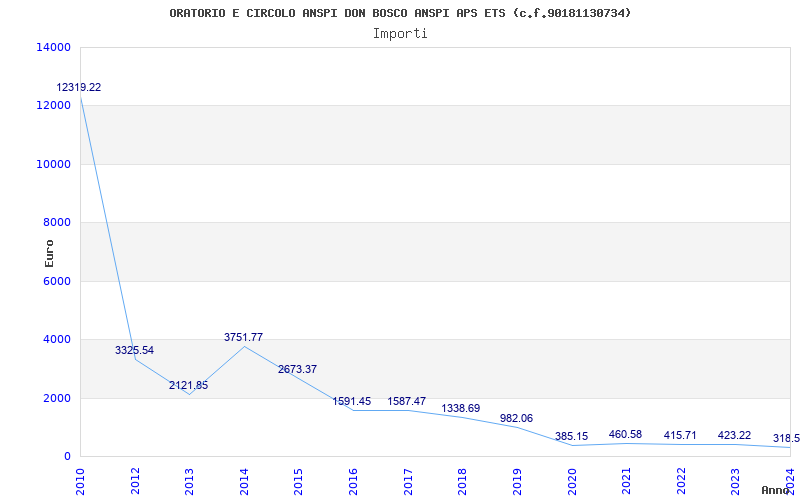Screen dimensions: 800x500
Task: Click the y-axis value 12000
Action: coord(53,106)
